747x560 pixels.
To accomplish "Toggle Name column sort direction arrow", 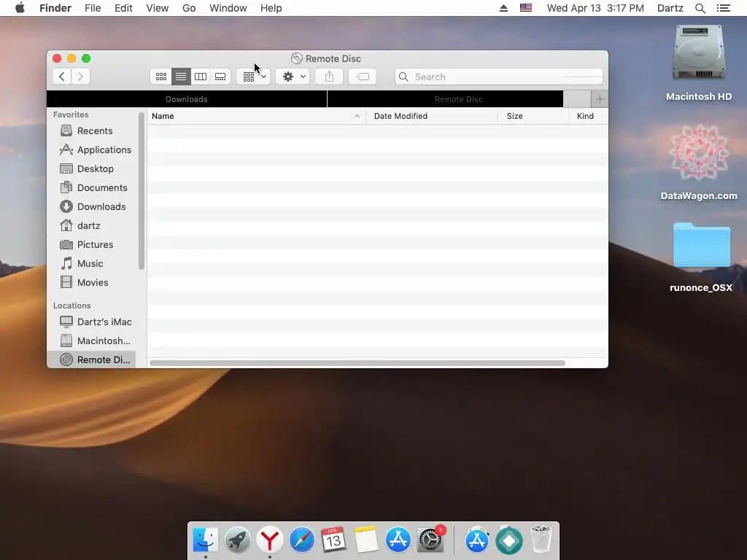I will click(x=357, y=116).
